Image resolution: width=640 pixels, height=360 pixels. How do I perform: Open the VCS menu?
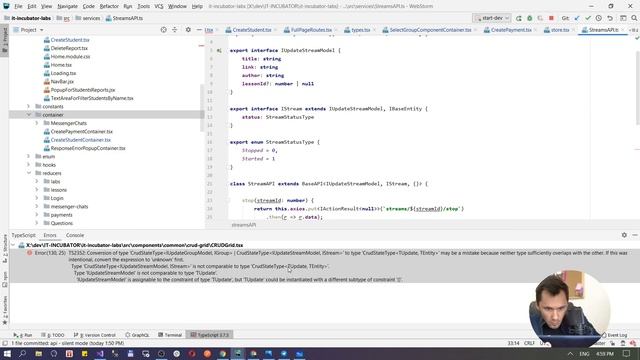pyautogui.click(x=159, y=7)
